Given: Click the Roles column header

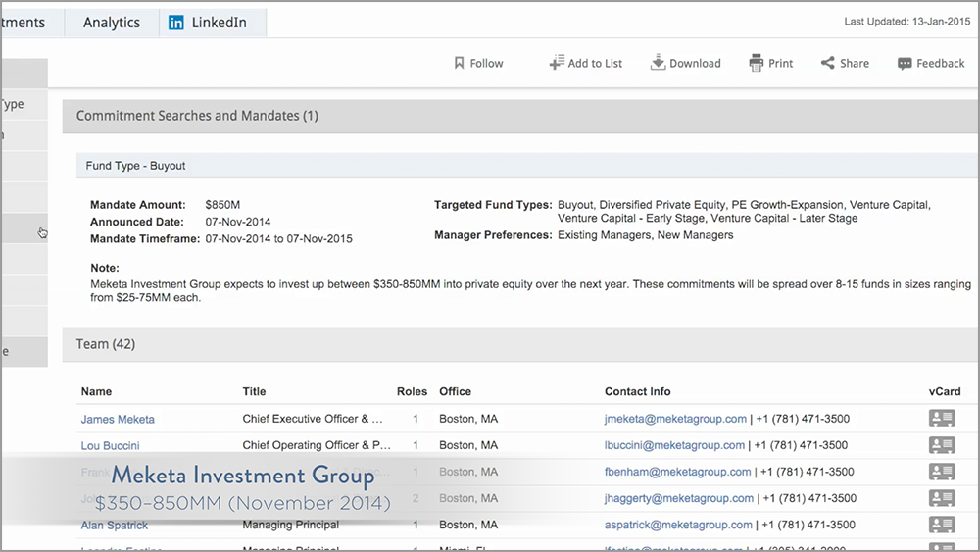Looking at the screenshot, I should [412, 391].
